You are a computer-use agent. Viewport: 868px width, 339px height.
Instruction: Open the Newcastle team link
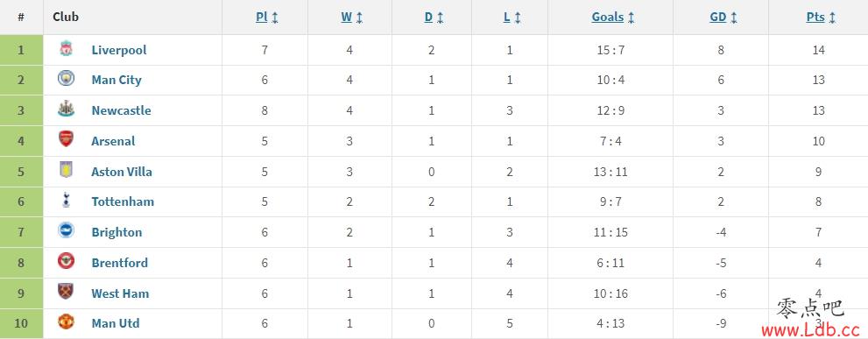point(121,110)
